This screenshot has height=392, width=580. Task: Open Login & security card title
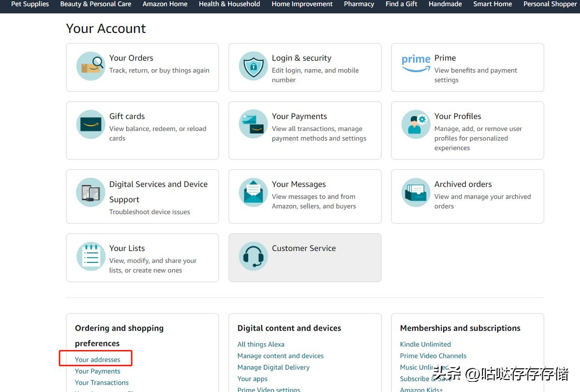coord(302,58)
